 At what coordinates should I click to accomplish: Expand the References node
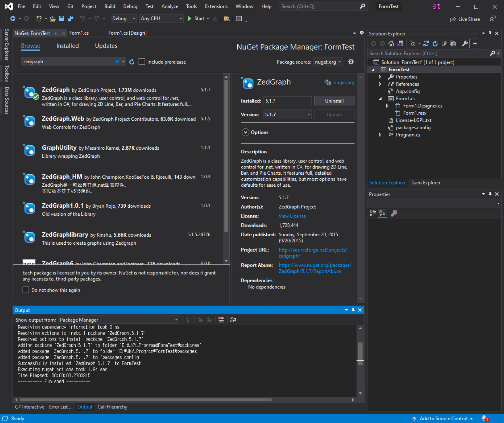[x=380, y=84]
